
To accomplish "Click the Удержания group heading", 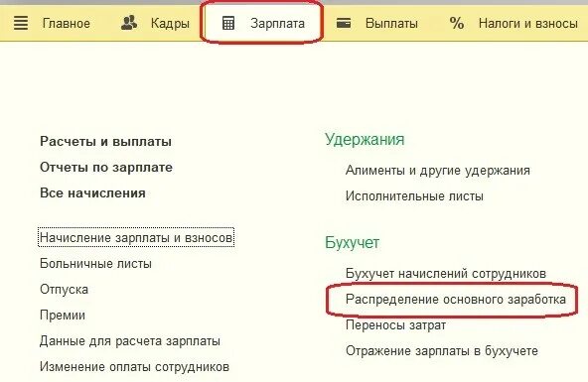I will [x=365, y=140].
